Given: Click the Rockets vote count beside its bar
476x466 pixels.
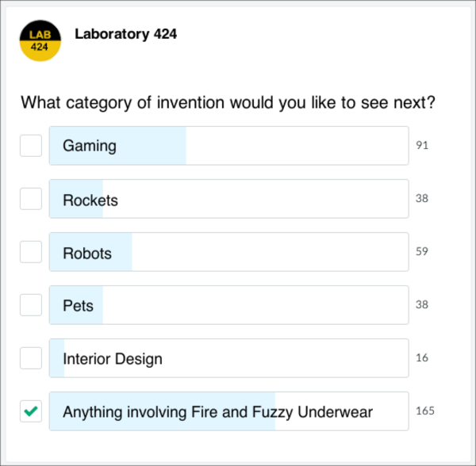Looking at the screenshot, I should (422, 199).
